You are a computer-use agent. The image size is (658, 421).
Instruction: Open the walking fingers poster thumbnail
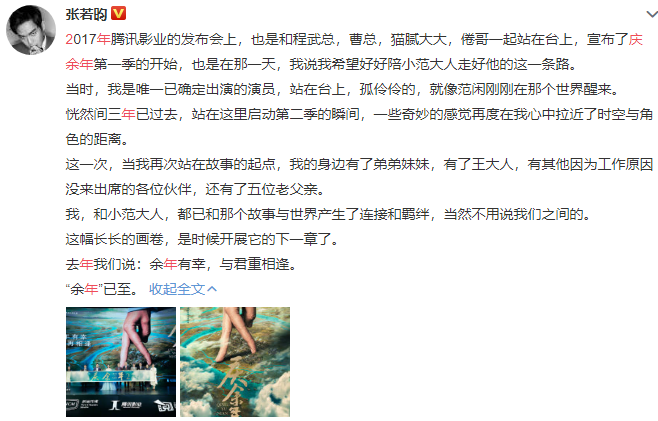(235, 362)
